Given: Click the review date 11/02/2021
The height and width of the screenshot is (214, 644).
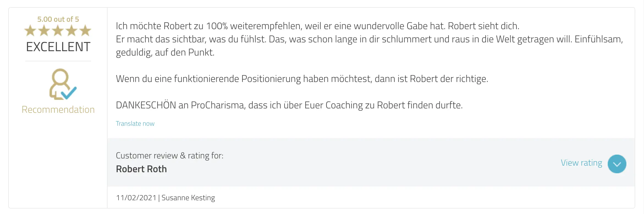Looking at the screenshot, I should [136, 198].
